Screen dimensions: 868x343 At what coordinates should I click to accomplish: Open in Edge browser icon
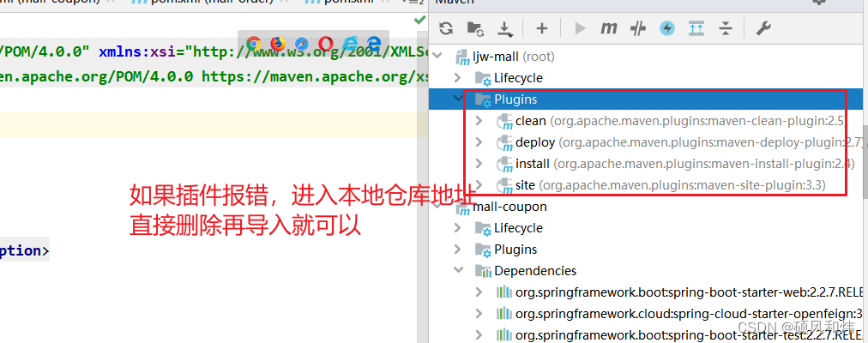click(375, 44)
